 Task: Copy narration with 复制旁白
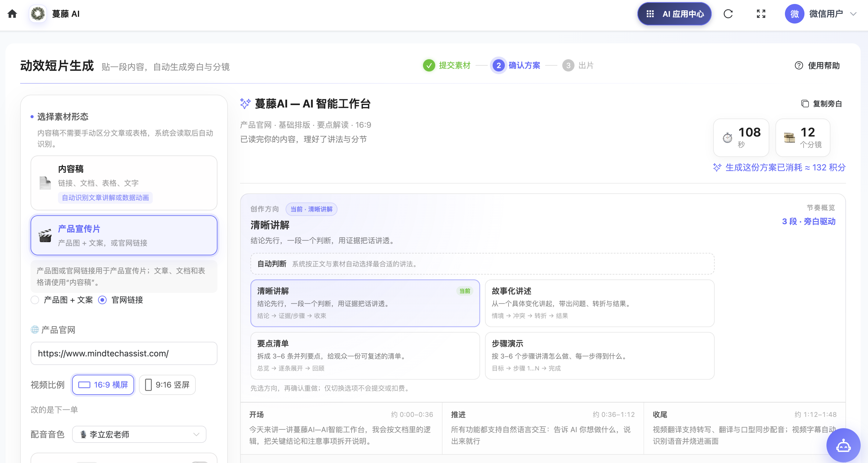tap(822, 104)
